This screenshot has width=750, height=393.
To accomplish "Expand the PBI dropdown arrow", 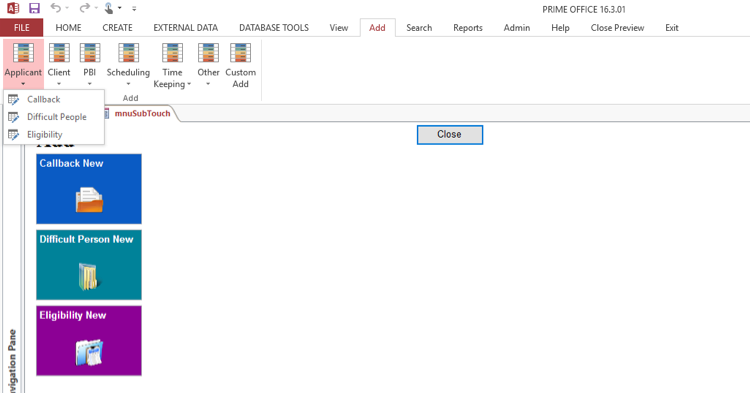I will click(x=89, y=84).
